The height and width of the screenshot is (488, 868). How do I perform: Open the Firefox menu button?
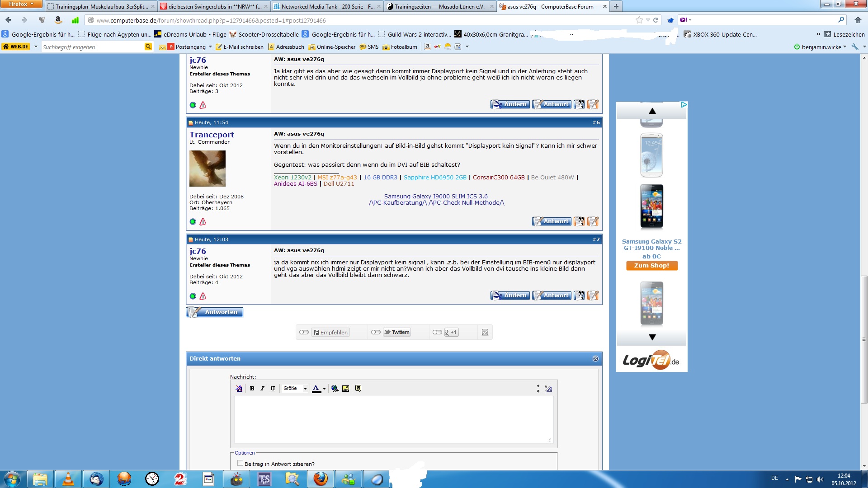[x=21, y=4]
